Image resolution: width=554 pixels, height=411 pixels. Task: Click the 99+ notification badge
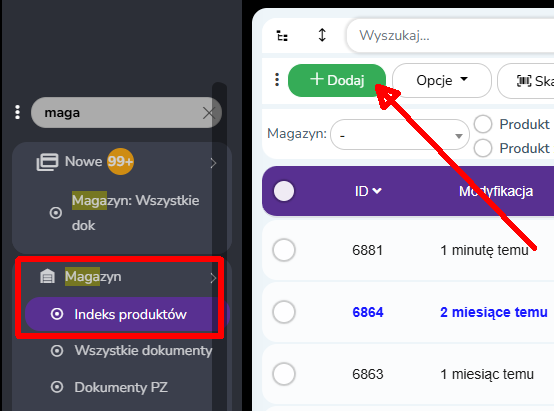[x=120, y=162]
